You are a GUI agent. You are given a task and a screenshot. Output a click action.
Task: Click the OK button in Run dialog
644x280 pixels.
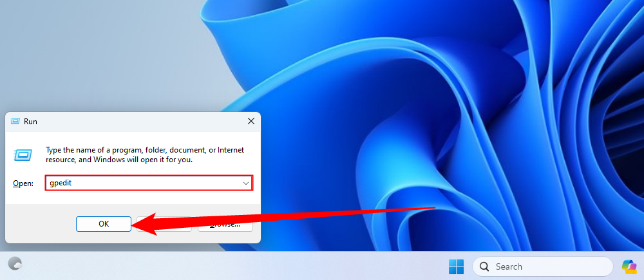click(104, 224)
